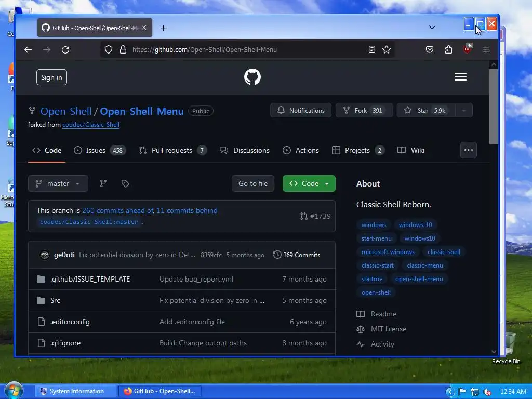Open the .gitignore file
The image size is (532, 399).
click(65, 343)
